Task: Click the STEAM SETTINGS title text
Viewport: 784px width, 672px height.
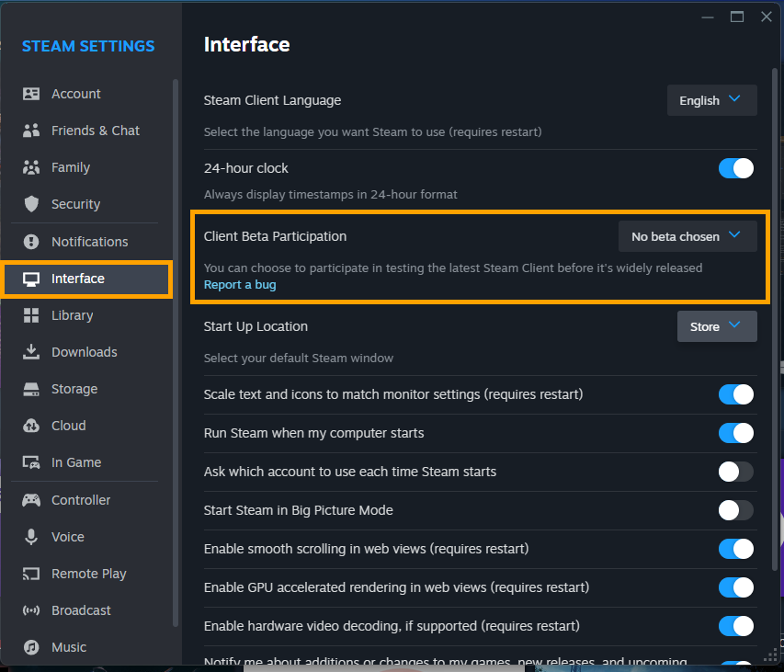Action: [88, 46]
